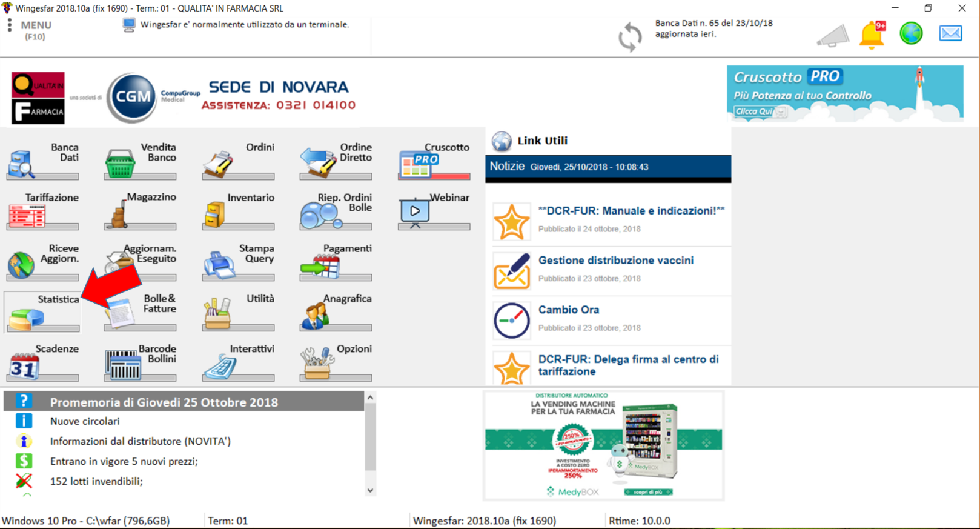Click the Promemoria di Giovedi header
This screenshot has height=529, width=980.
point(164,402)
